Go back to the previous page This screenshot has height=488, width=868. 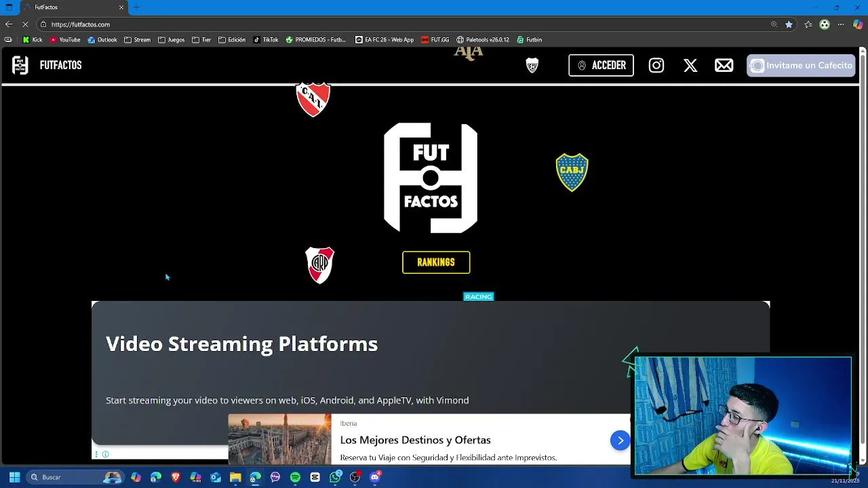point(9,24)
